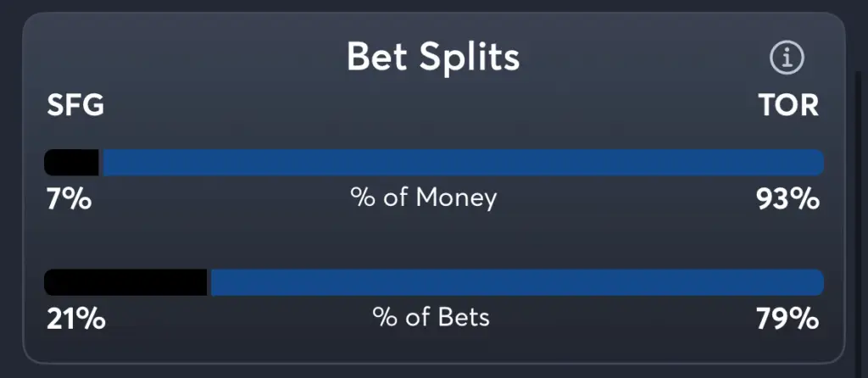Viewport: 868px width, 378px height.
Task: Click the blue TOR money bar segment
Action: tap(464, 163)
